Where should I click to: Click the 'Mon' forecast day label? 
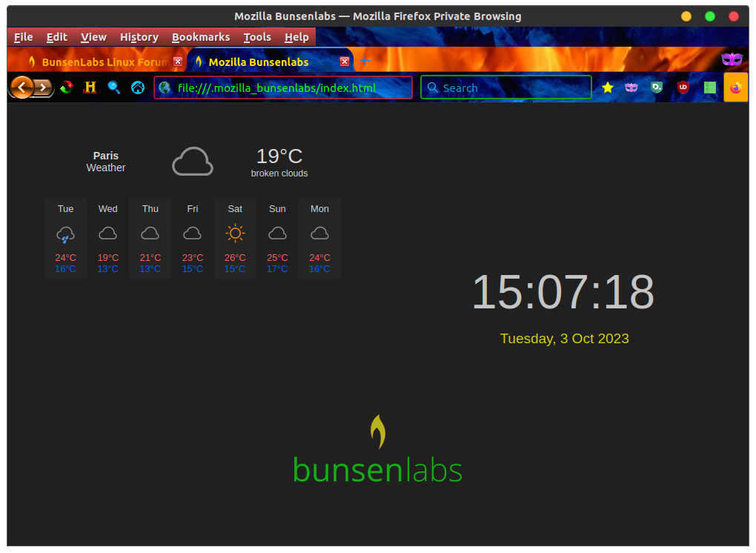point(319,209)
